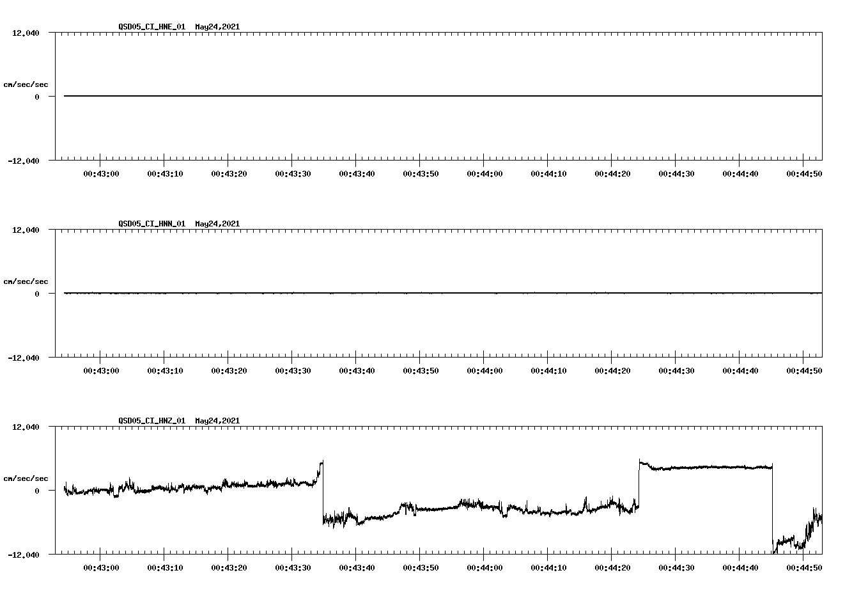Click the 00:43:30 label under the HNN plot
The height and width of the screenshot is (591, 868).
(x=293, y=368)
